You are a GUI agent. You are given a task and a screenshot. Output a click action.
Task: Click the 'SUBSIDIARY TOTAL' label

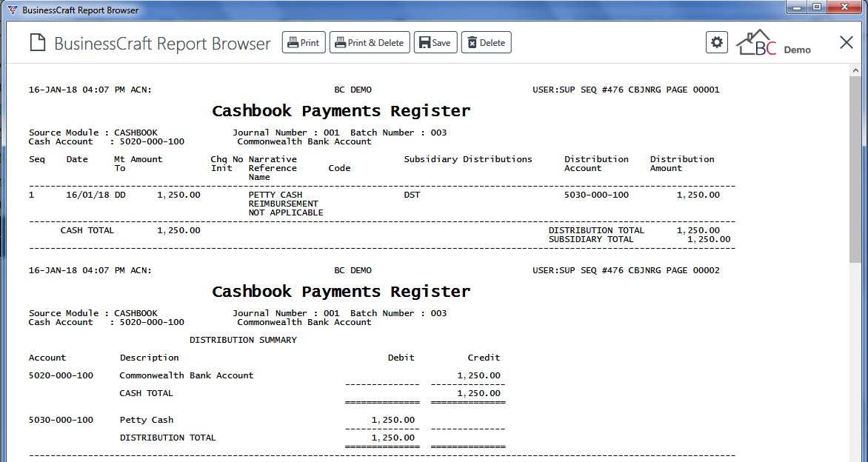point(591,239)
